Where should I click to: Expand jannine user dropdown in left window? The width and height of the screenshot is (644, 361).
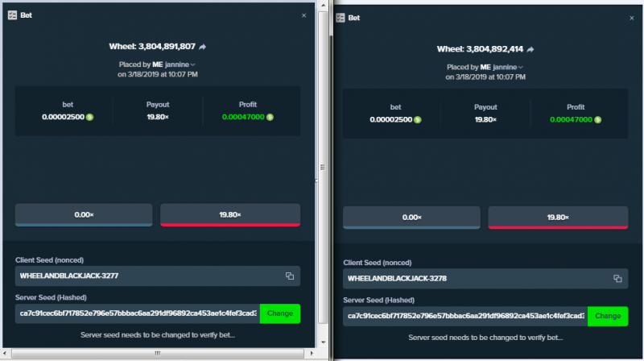[192, 64]
